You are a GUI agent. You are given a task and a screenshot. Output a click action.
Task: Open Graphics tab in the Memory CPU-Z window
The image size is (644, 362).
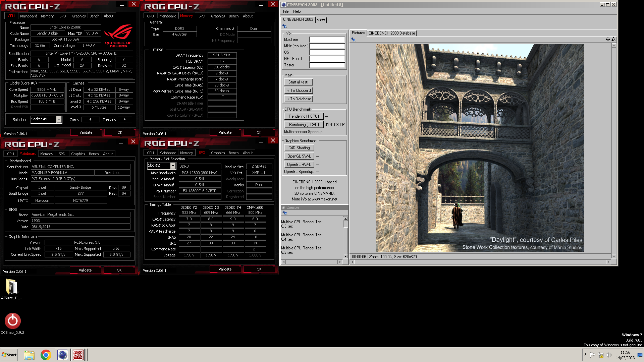(x=218, y=16)
